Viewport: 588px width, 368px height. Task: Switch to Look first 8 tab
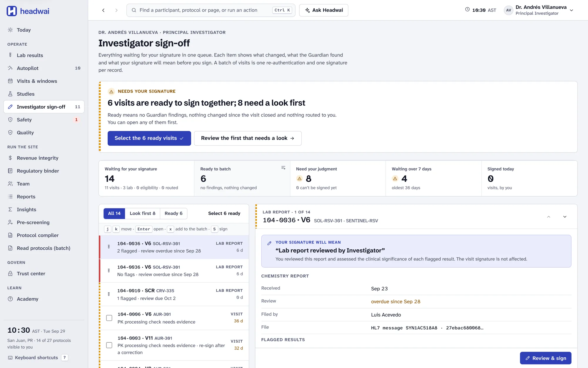coord(143,213)
